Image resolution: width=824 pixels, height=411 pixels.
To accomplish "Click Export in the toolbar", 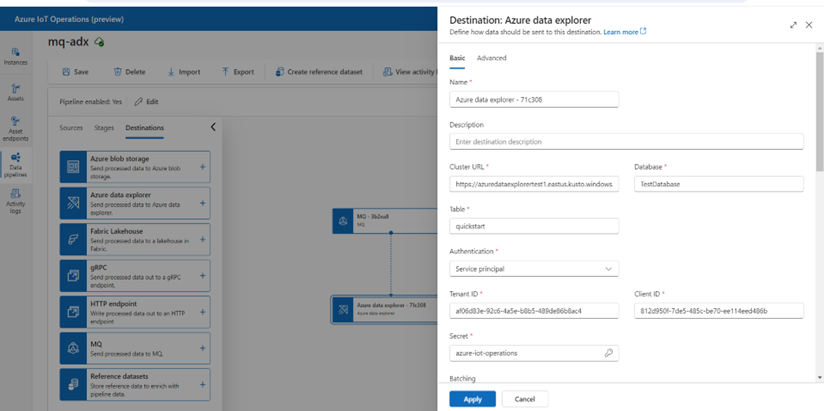I will (x=238, y=72).
